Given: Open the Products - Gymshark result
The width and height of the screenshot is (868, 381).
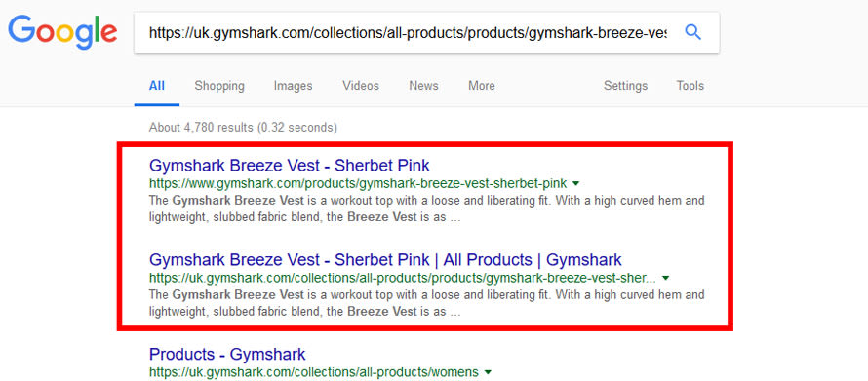Looking at the screenshot, I should pos(227,354).
